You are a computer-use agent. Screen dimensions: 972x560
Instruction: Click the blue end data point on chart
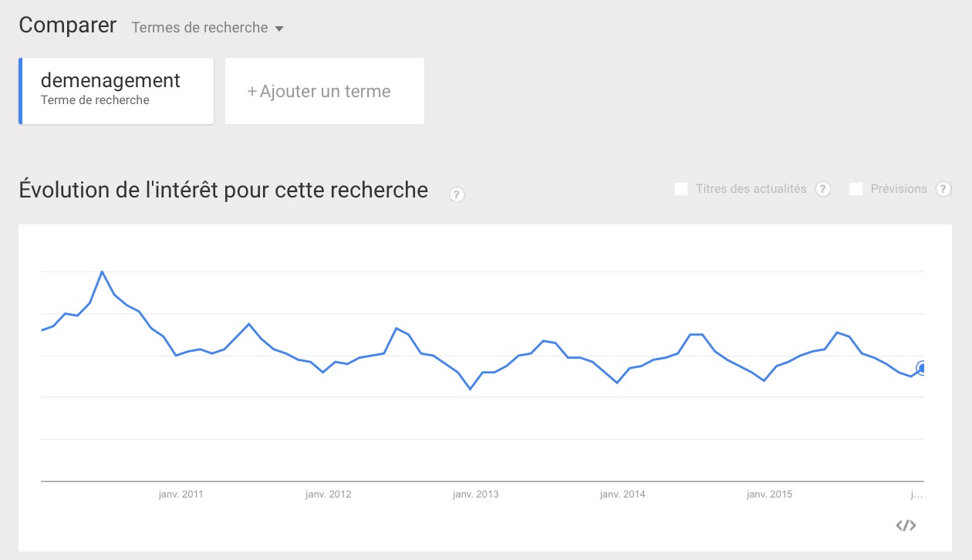click(x=922, y=368)
